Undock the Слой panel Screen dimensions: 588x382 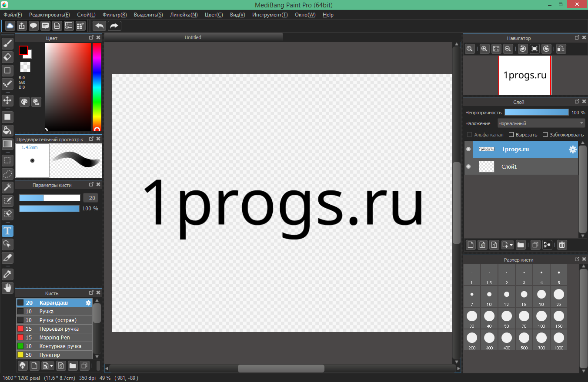pos(577,101)
